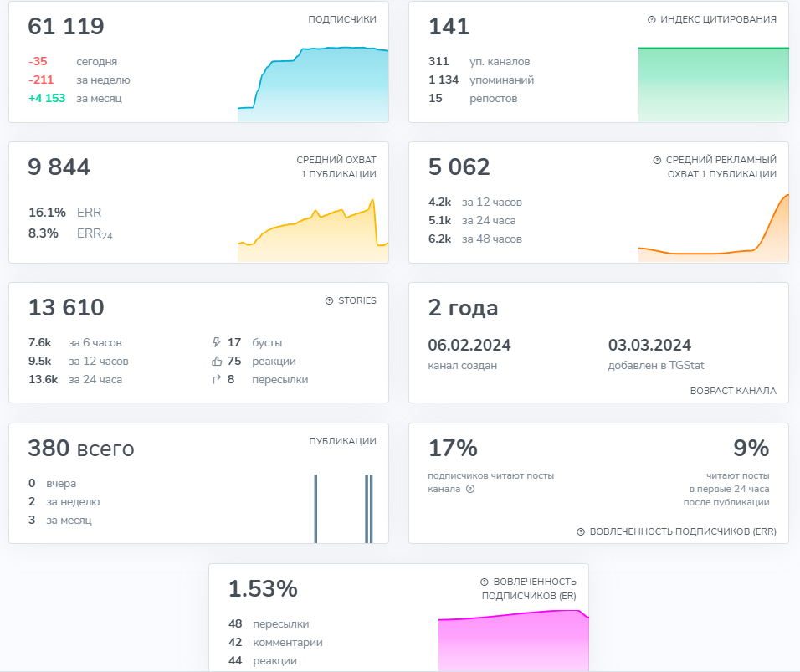Open the question mark icon beside STORIES

329,300
